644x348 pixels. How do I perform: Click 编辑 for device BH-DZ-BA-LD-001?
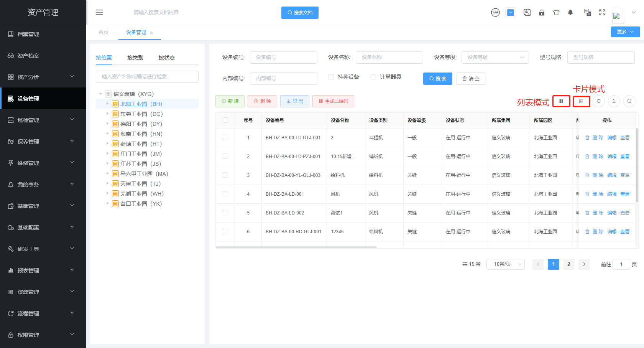click(612, 194)
